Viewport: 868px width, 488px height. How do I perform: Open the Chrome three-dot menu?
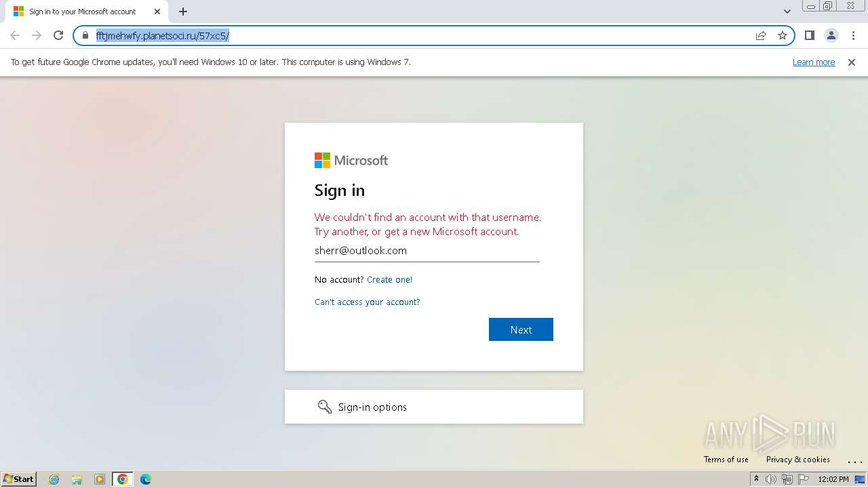pos(852,35)
